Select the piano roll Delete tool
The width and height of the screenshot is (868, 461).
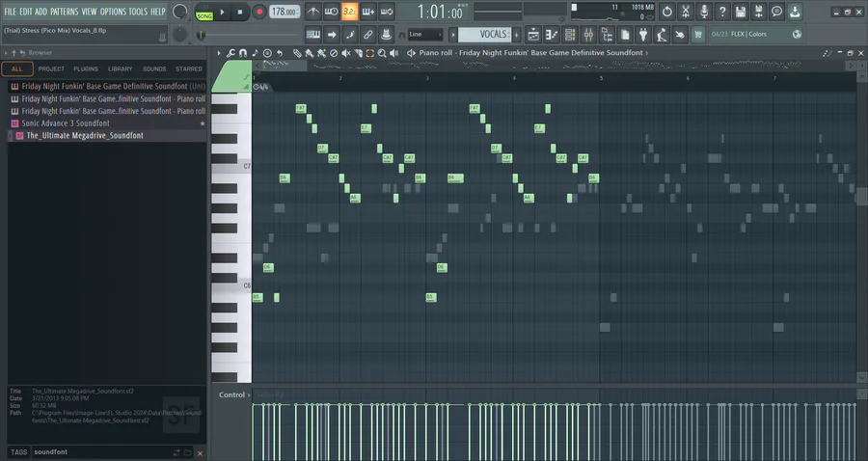334,53
